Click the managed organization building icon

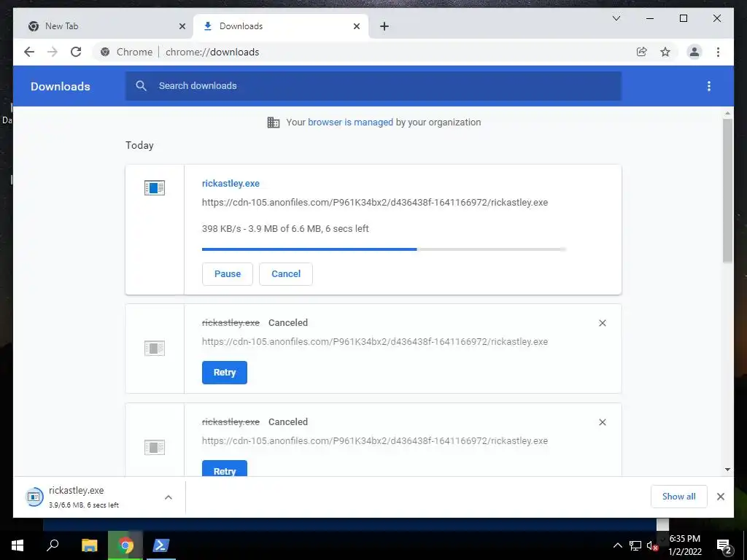point(274,122)
